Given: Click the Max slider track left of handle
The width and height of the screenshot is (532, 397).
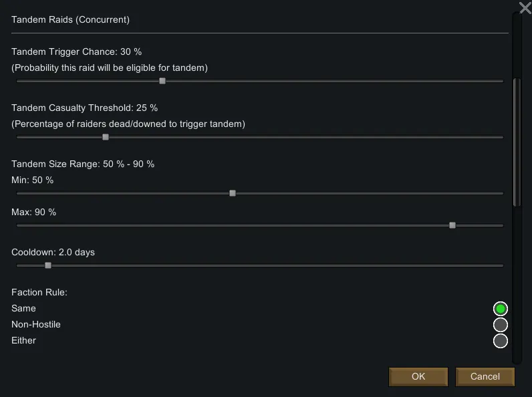Looking at the screenshot, I should point(234,225).
